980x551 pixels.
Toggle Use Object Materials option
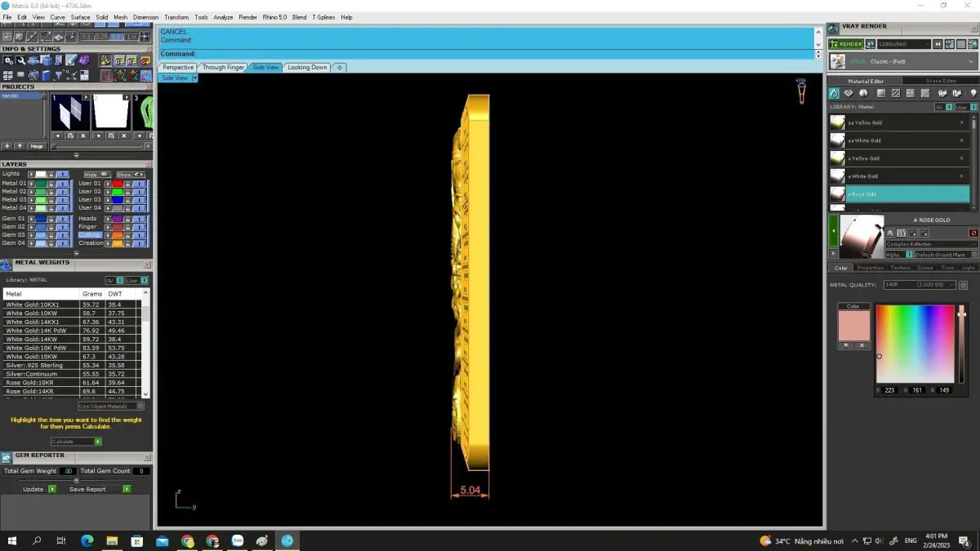point(110,406)
